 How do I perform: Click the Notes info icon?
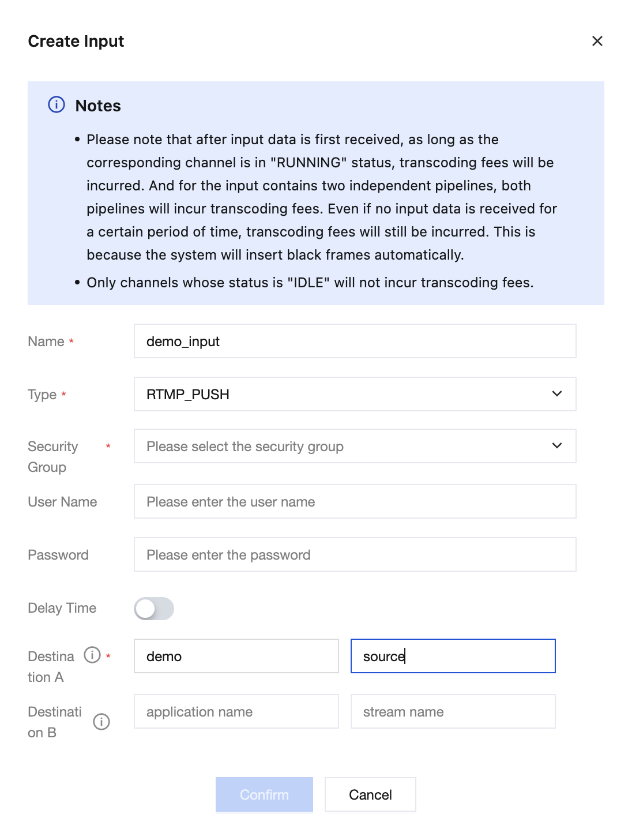click(x=57, y=105)
